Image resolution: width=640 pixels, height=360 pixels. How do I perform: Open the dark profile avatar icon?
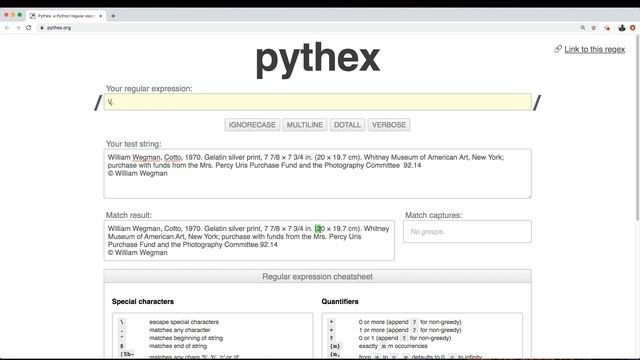click(622, 28)
